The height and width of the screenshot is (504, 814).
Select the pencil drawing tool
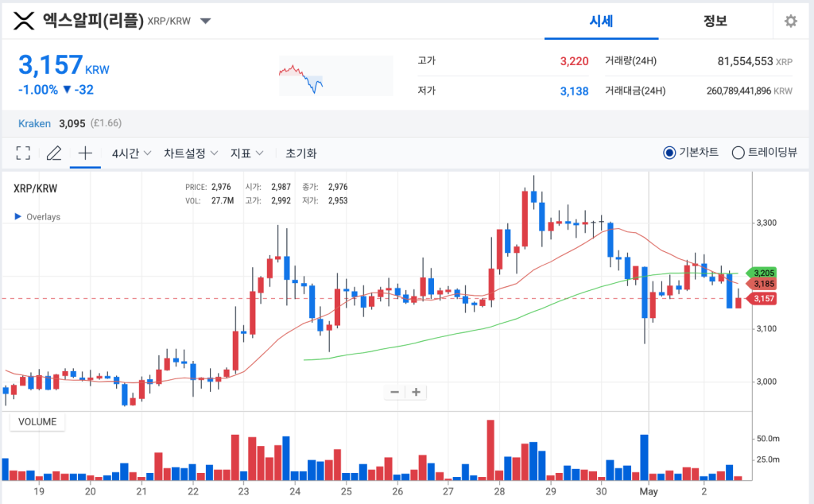click(x=54, y=153)
